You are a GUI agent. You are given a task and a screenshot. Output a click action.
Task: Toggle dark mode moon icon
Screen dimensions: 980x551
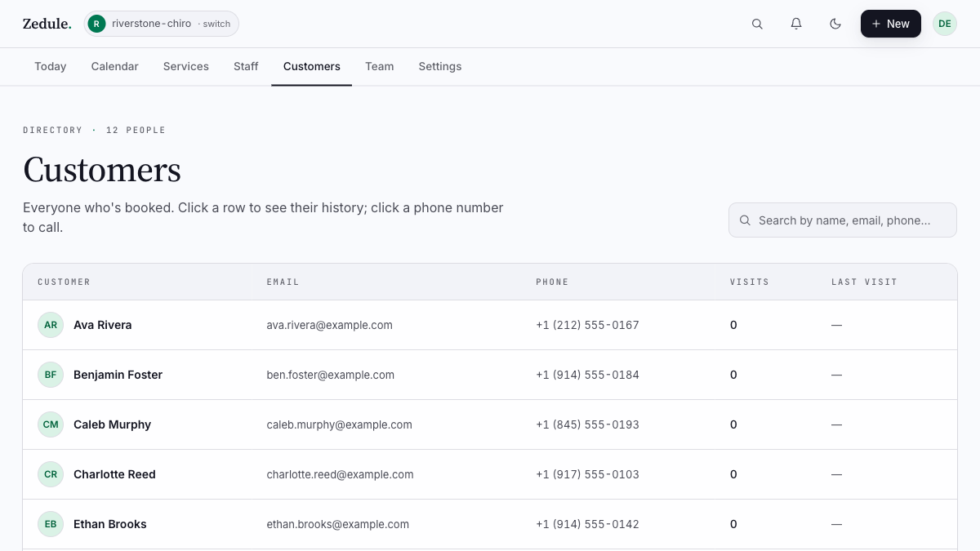click(x=835, y=24)
